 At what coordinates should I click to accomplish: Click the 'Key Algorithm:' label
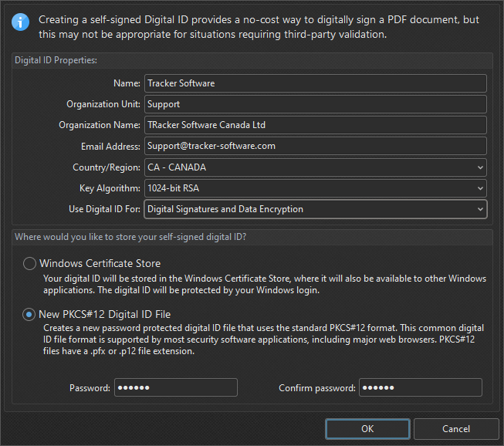point(110,188)
